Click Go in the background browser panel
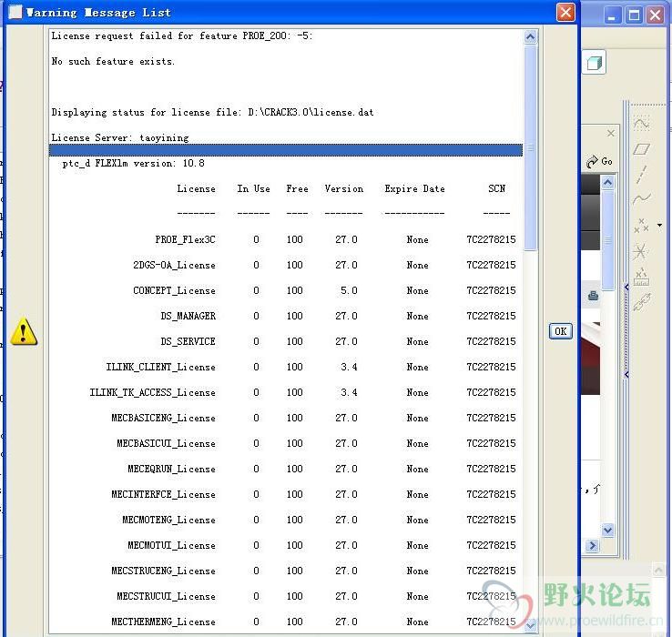The image size is (672, 637). click(599, 161)
